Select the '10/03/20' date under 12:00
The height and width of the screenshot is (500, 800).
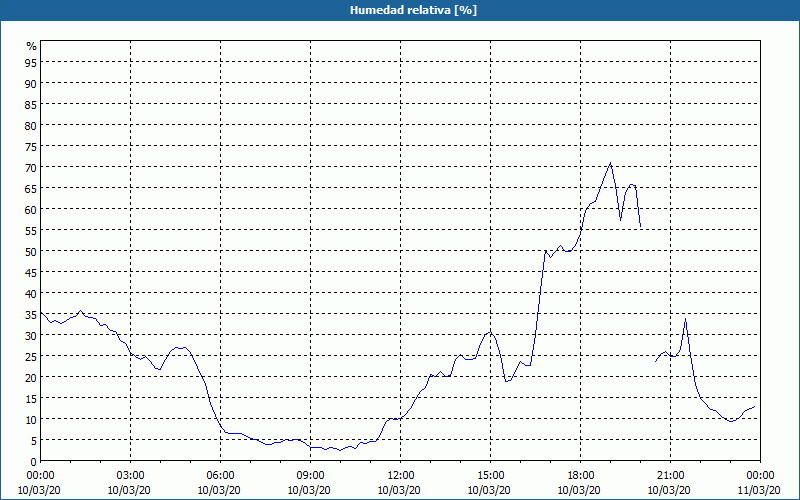point(399,490)
